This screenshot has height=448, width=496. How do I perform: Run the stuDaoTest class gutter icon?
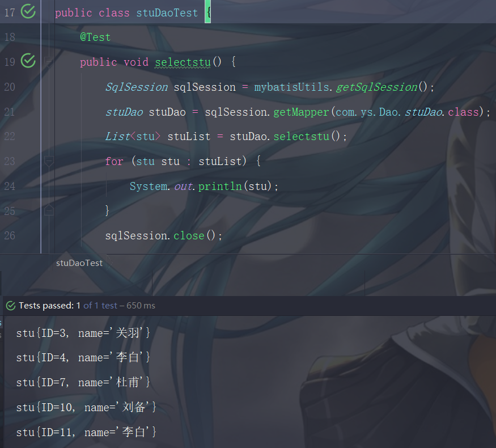click(28, 11)
